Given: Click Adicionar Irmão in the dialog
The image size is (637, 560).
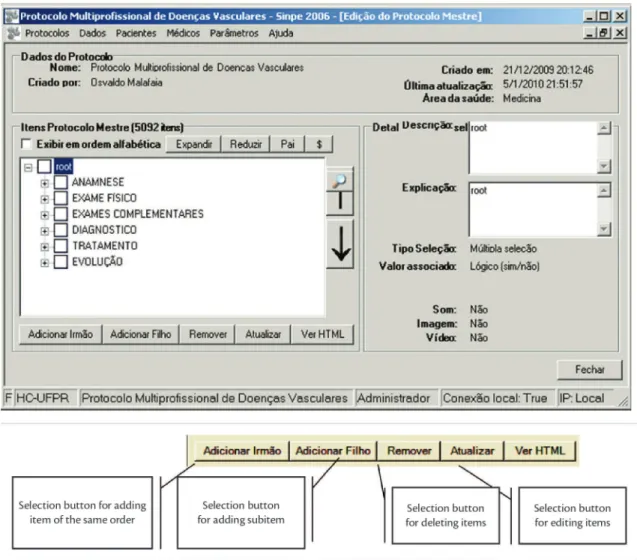Looking at the screenshot, I should pos(61,334).
